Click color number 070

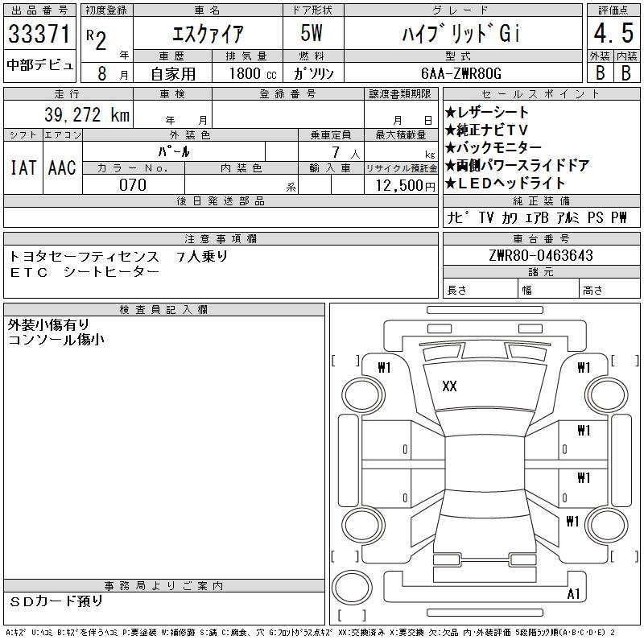133,185
